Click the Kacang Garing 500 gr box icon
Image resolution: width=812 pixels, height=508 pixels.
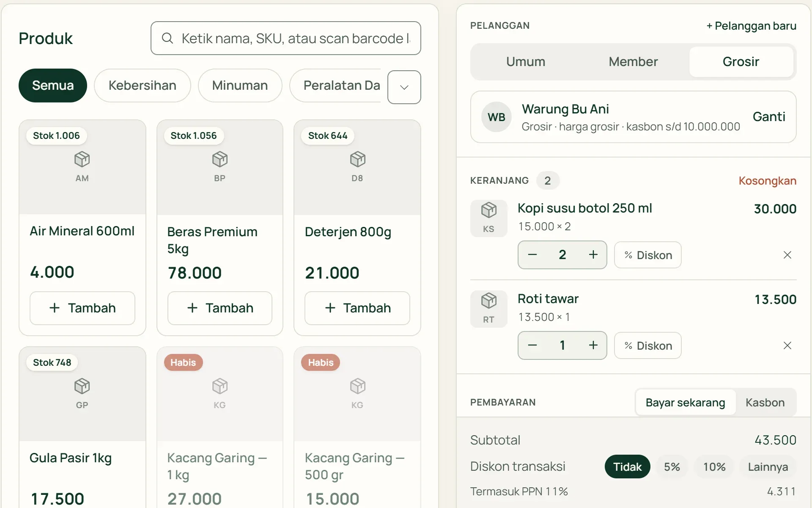click(357, 386)
